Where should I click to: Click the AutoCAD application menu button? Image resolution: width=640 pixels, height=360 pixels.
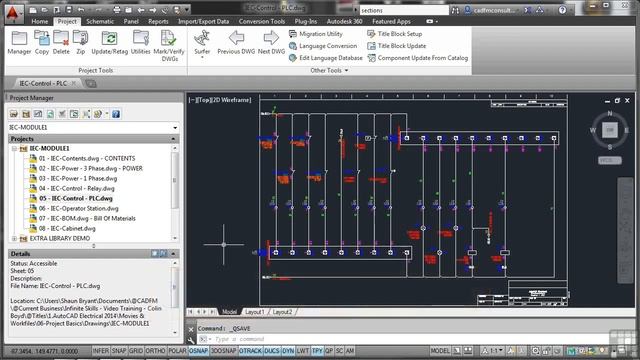coord(13,13)
